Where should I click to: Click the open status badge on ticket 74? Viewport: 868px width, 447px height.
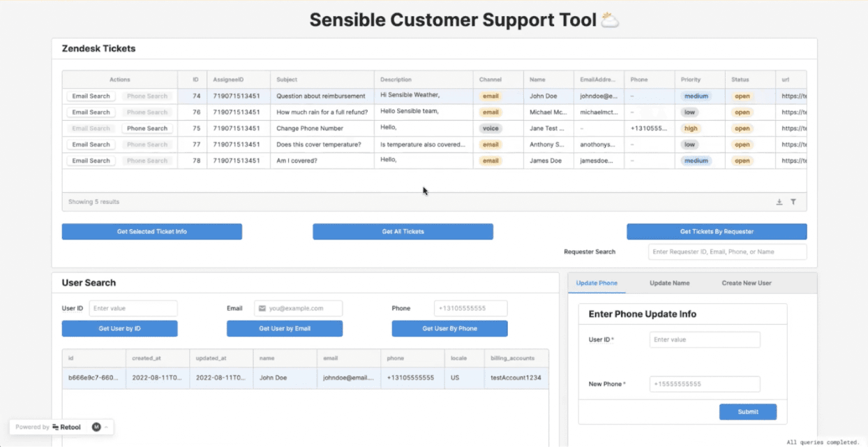coord(742,96)
